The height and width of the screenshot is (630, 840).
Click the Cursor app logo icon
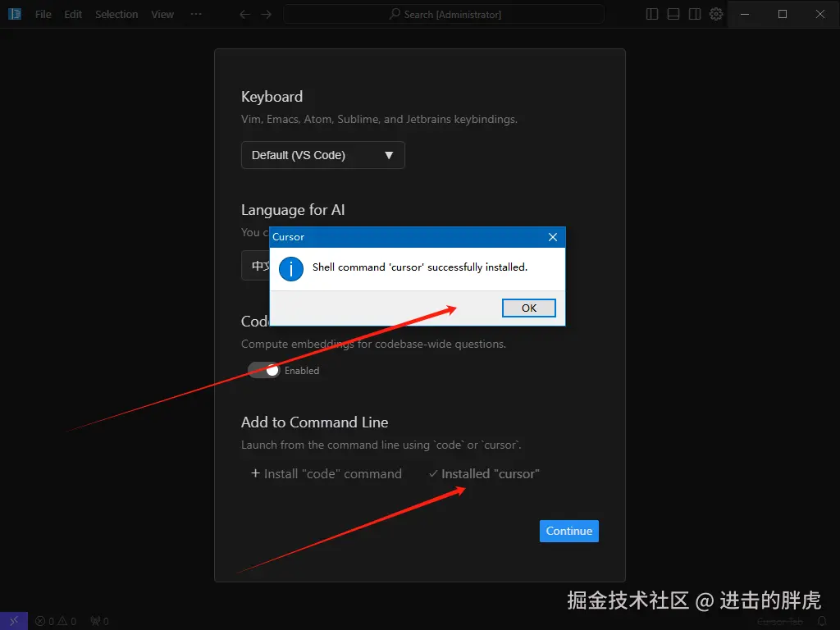(15, 14)
